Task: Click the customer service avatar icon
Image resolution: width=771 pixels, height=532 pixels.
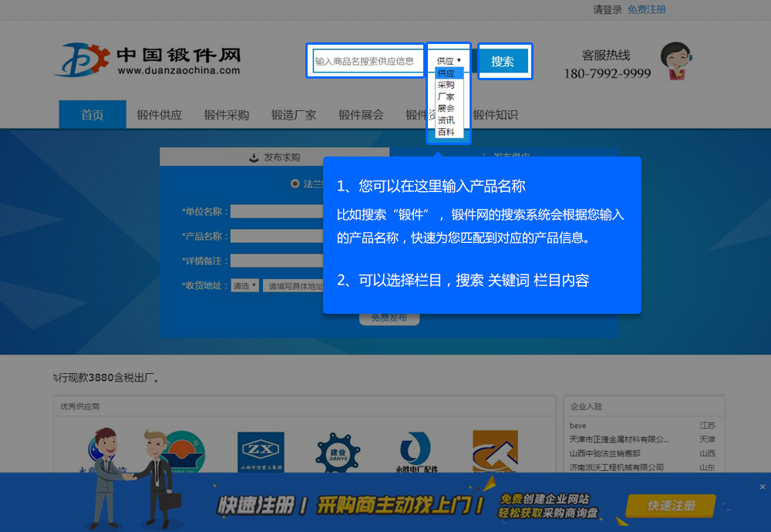Action: pyautogui.click(x=675, y=61)
